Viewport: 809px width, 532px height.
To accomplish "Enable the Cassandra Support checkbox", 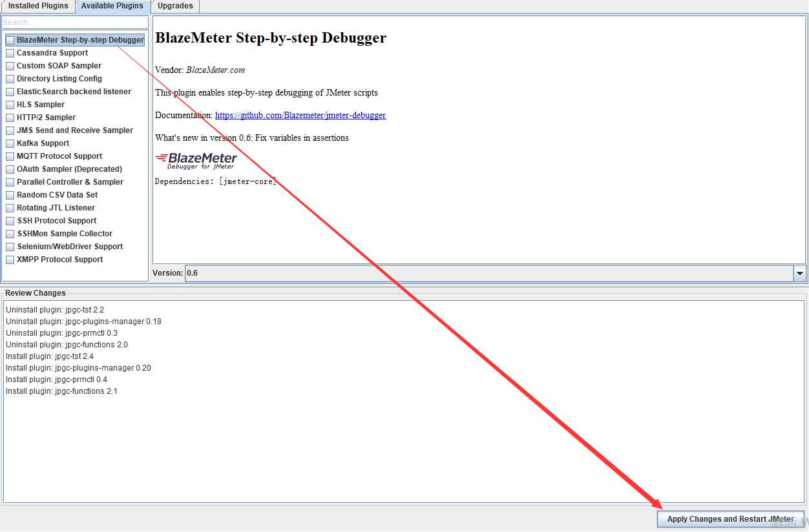I will [x=10, y=53].
